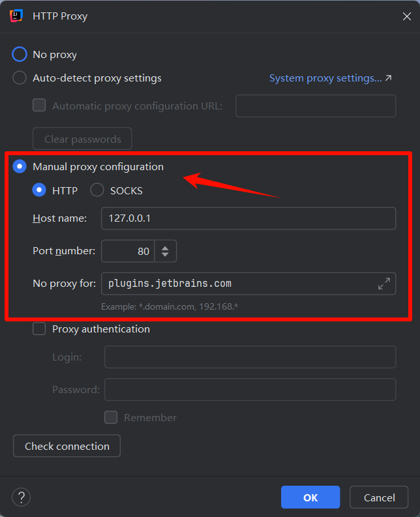Image resolution: width=420 pixels, height=517 pixels.
Task: Increase port number with up arrow
Action: [165, 248]
